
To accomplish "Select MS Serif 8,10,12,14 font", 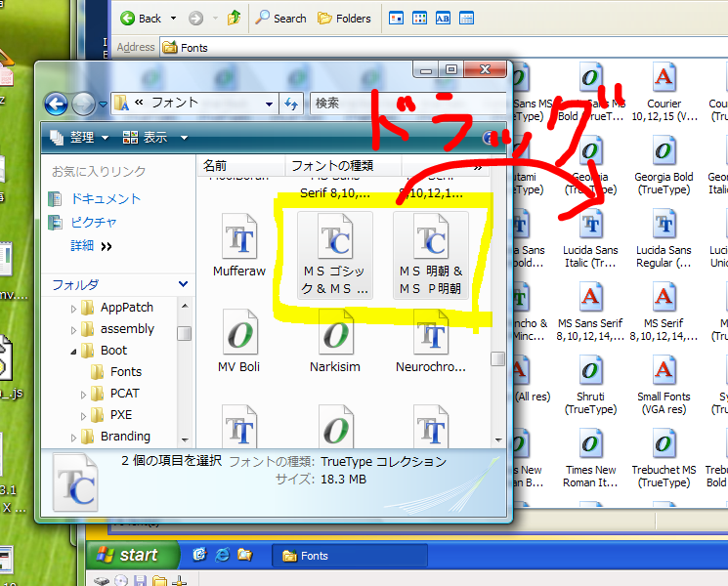I will 664,313.
